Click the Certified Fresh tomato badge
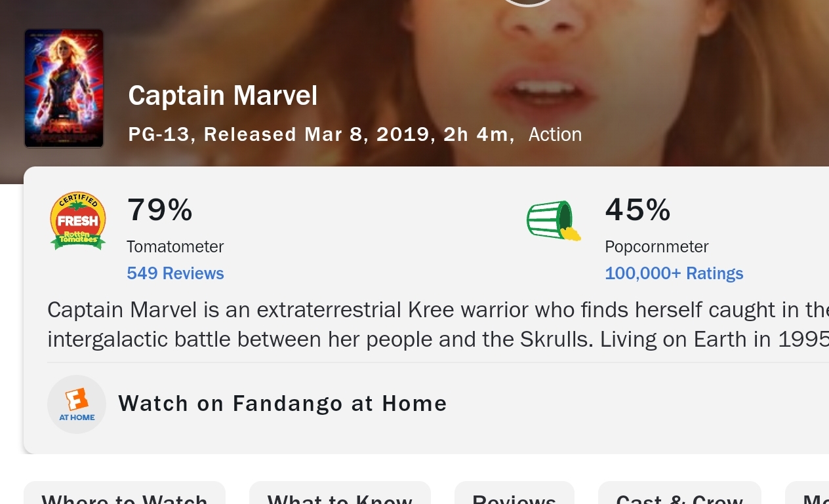 78,222
